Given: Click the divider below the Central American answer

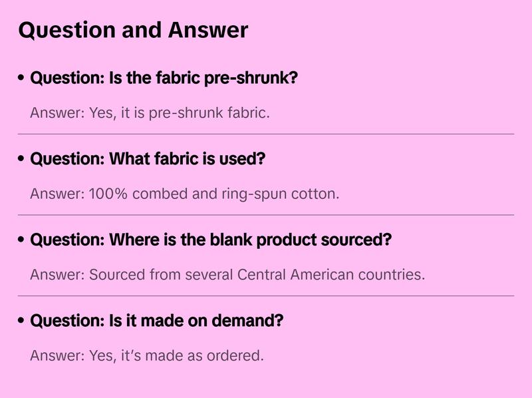Looking at the screenshot, I should (x=266, y=296).
